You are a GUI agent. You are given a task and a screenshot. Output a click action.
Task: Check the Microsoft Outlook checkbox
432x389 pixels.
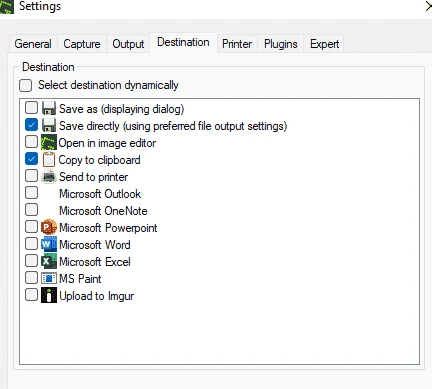pyautogui.click(x=31, y=193)
